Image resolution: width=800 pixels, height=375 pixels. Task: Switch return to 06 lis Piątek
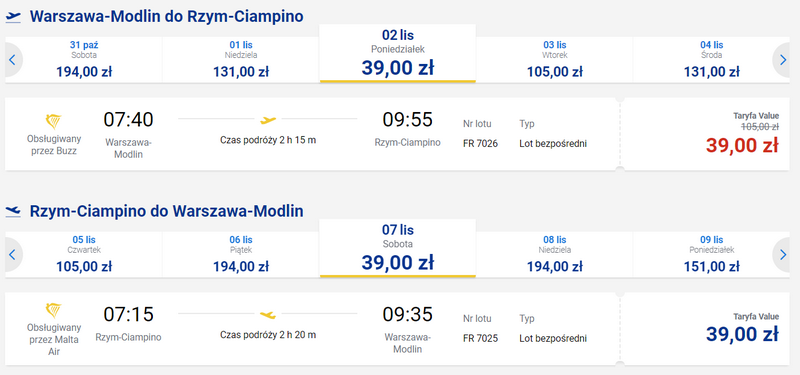(241, 254)
